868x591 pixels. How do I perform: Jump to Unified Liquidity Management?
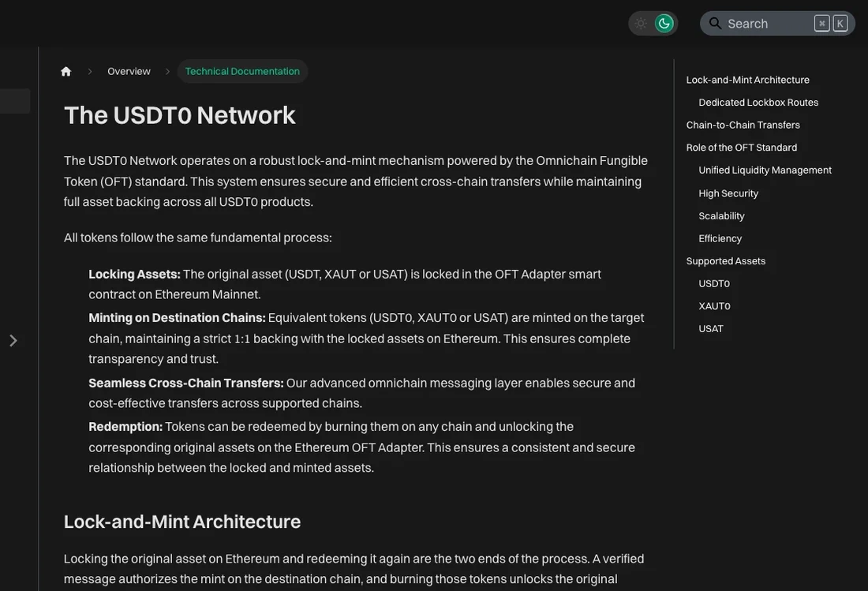(x=765, y=170)
